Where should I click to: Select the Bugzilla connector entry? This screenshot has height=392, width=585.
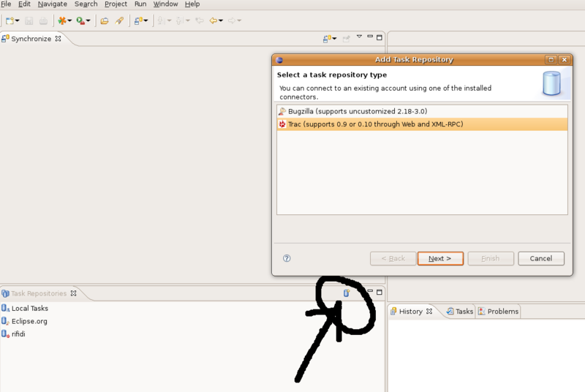pos(357,111)
